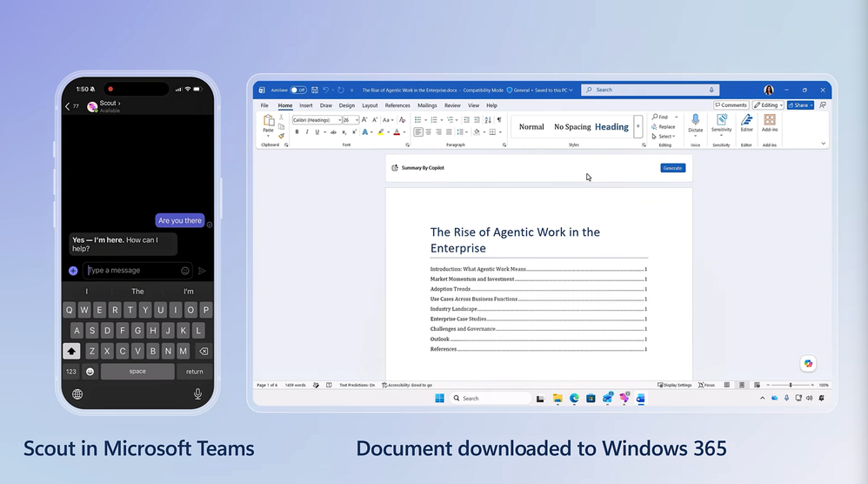Collapse the ribbon with the chevron arrow
The height and width of the screenshot is (484, 868).
823,144
